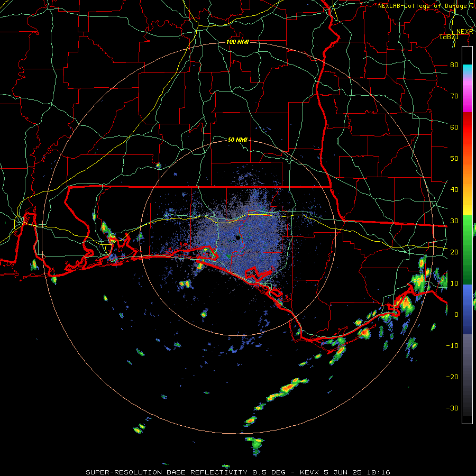Click the "0.5 DEG" elevation text

pyautogui.click(x=269, y=472)
